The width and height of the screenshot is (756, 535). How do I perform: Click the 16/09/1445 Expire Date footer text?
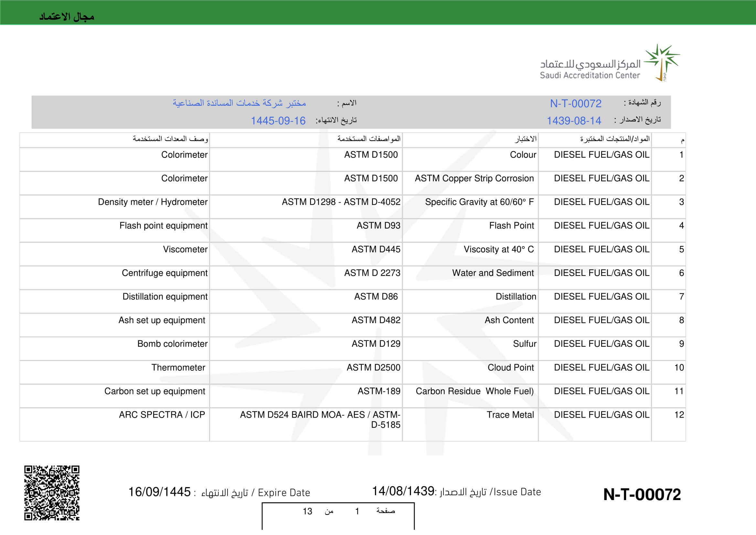click(159, 492)
